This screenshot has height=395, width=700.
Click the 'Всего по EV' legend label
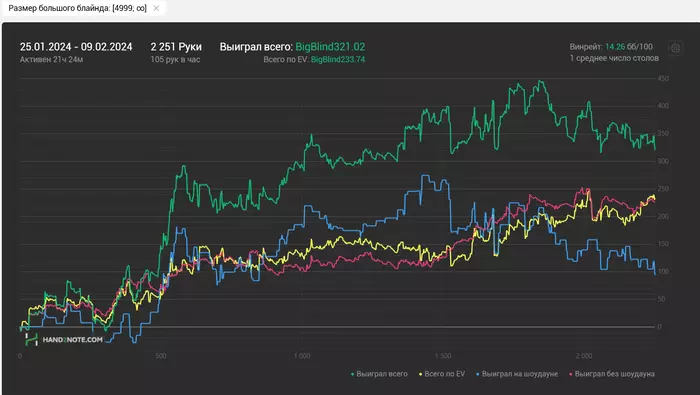pyautogui.click(x=444, y=374)
